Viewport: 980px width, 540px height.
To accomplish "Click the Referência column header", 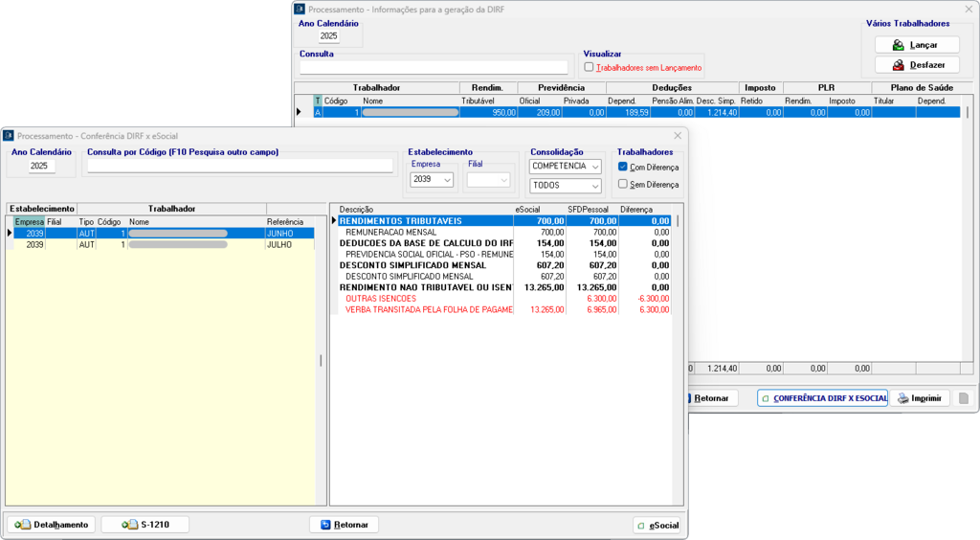I will pos(285,222).
